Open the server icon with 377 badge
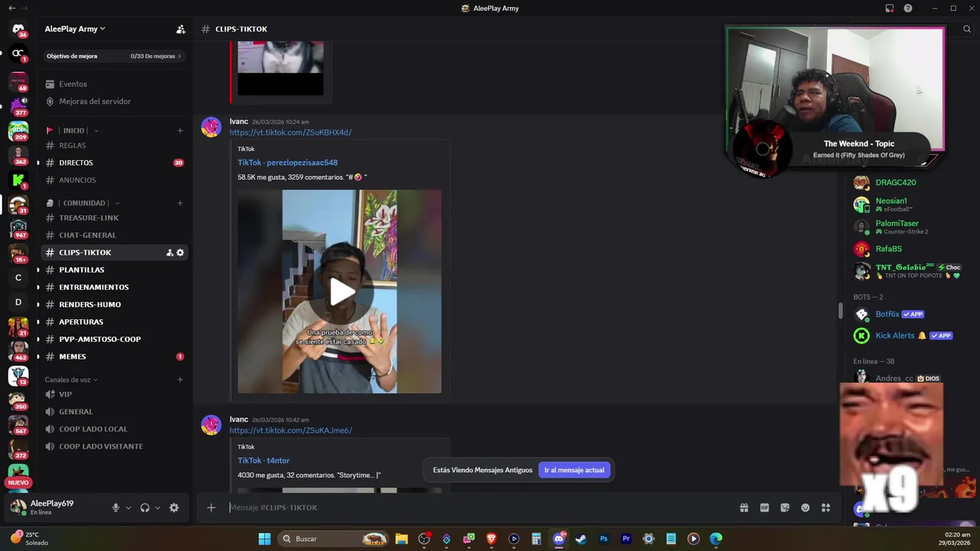 18,106
